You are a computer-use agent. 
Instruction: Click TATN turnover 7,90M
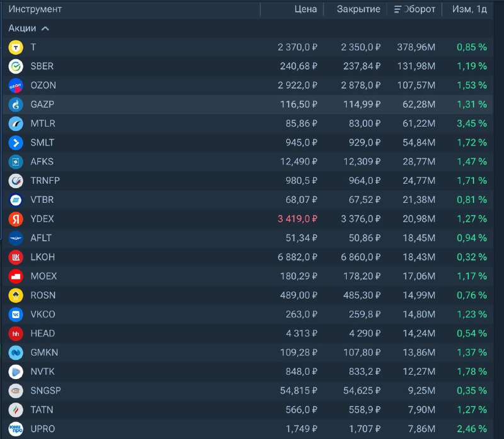[x=421, y=410]
